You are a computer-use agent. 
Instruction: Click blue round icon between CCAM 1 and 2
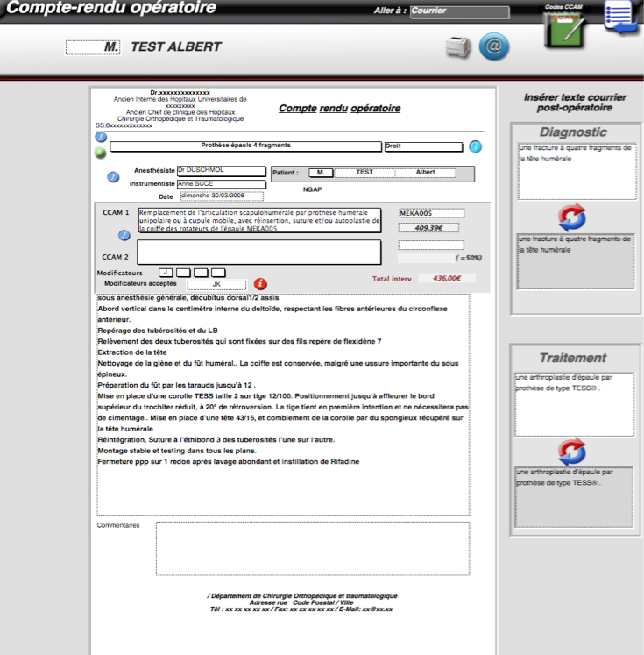[x=124, y=235]
